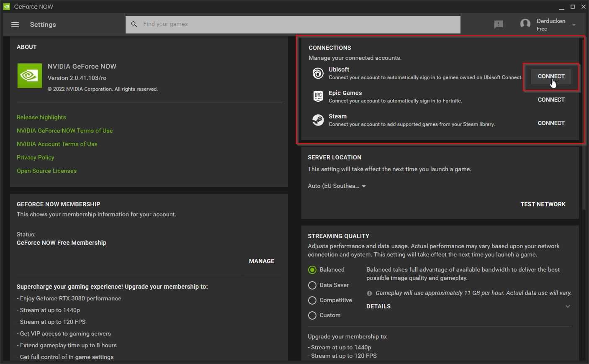Click the Version 2.0.41.103/ro text

pyautogui.click(x=77, y=78)
